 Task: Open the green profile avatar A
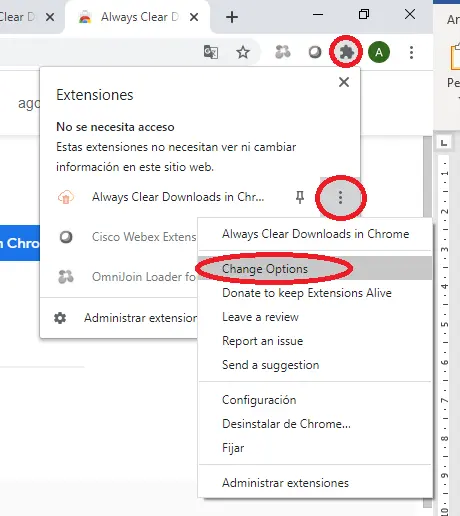click(x=379, y=52)
